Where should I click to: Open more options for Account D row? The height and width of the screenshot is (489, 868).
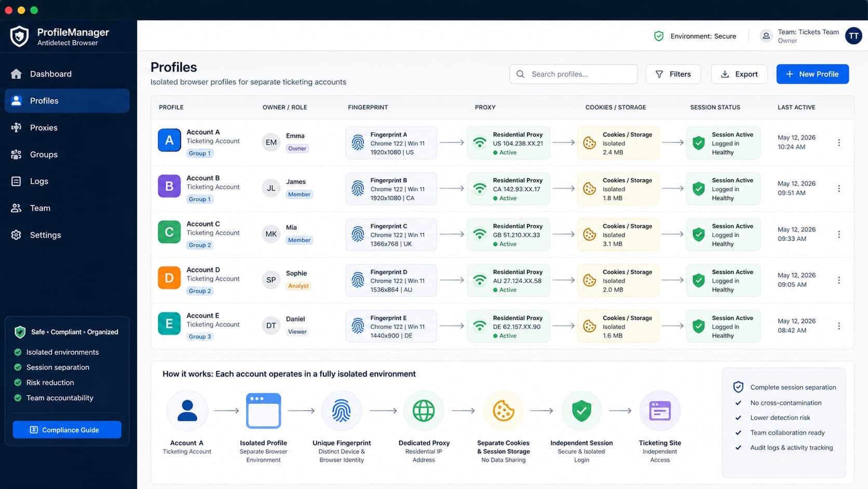pyautogui.click(x=839, y=280)
